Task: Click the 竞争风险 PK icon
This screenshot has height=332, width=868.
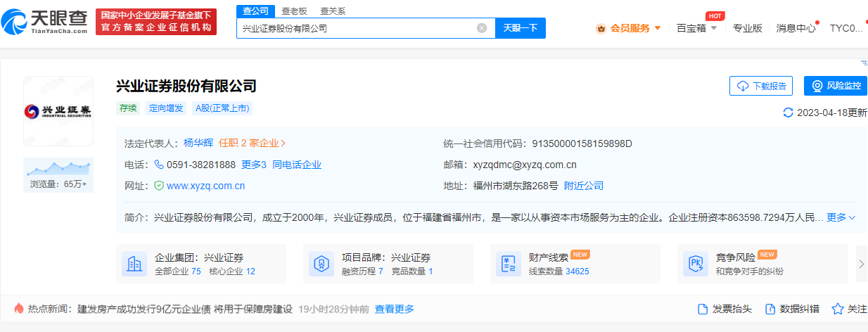Action: pos(696,264)
